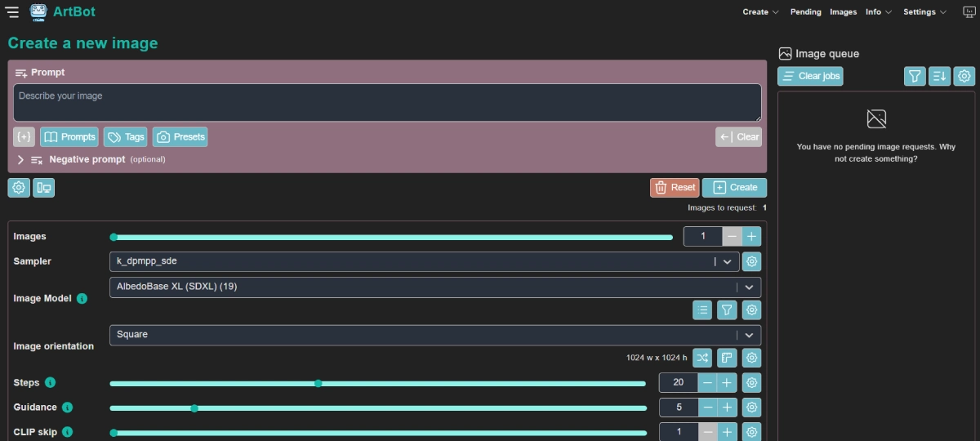
Task: Click the Clear jobs button
Action: [810, 76]
